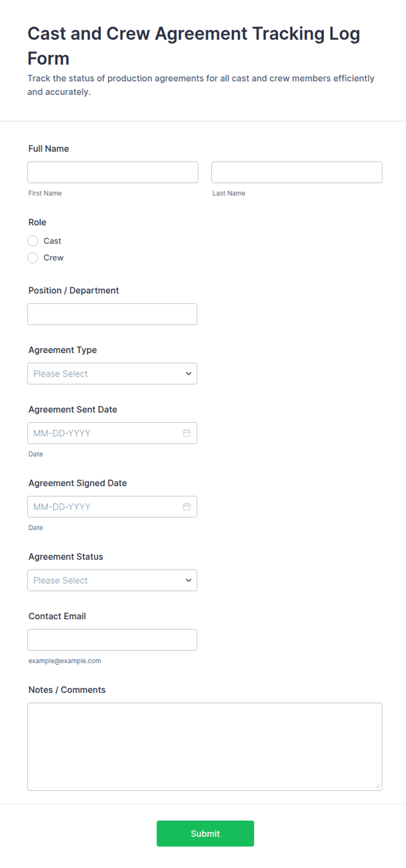Open calendar picker for Agreement Signed Date
Viewport: 406px width, 868px height.
[x=187, y=507]
